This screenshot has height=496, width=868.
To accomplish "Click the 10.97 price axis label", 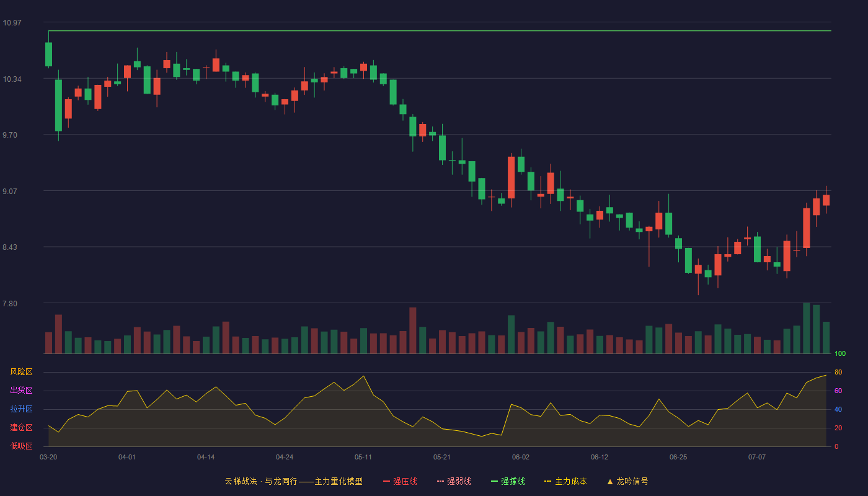I will [12, 23].
